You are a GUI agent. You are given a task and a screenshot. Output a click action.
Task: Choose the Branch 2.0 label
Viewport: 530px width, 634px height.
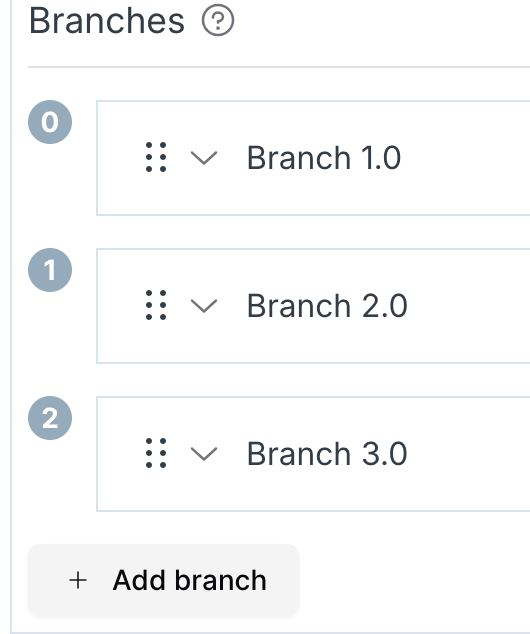pos(327,305)
